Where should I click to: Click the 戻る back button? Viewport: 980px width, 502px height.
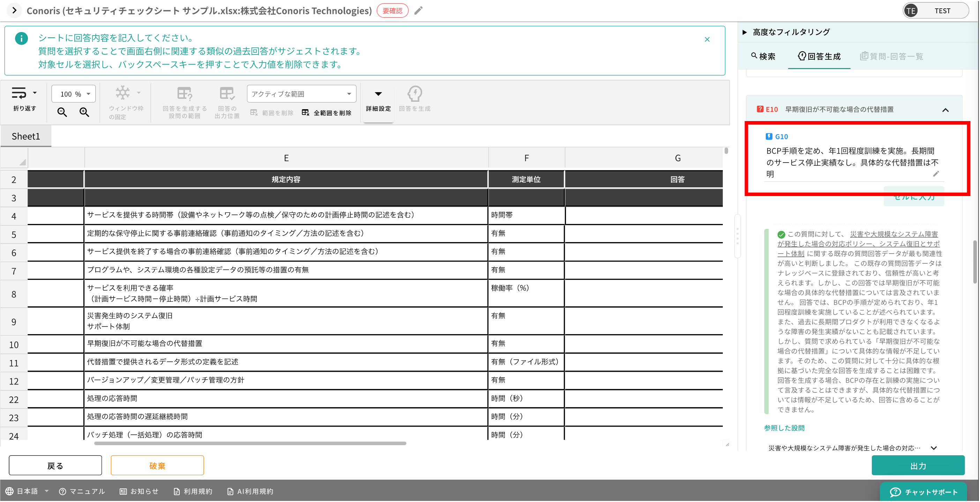point(55,465)
